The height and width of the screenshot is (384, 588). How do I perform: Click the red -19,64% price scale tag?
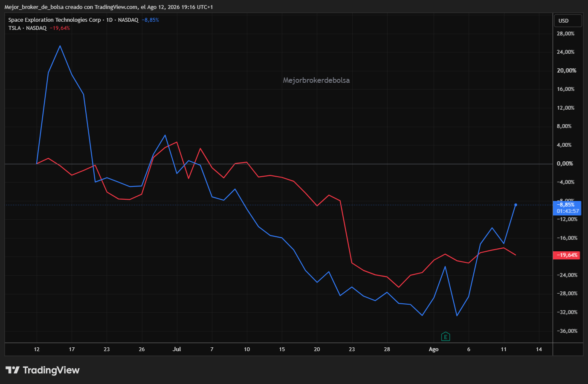click(566, 255)
